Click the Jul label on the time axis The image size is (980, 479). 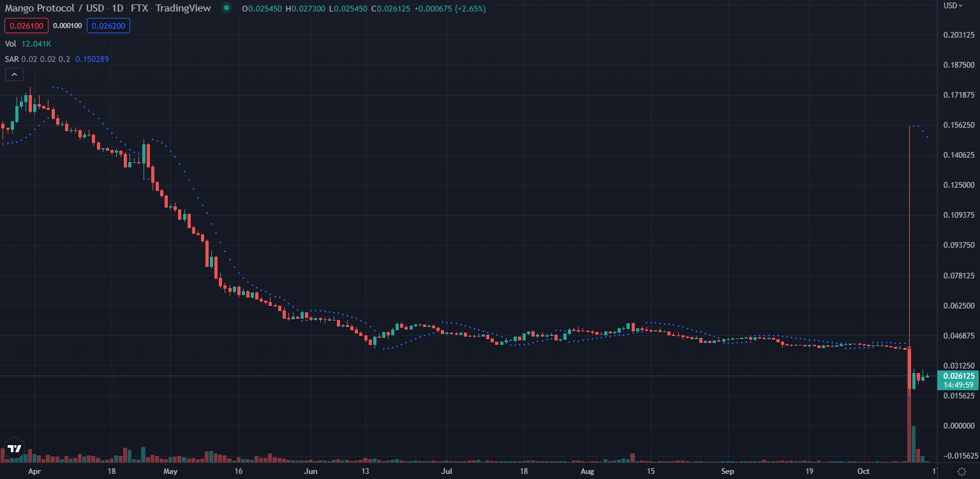pyautogui.click(x=447, y=471)
